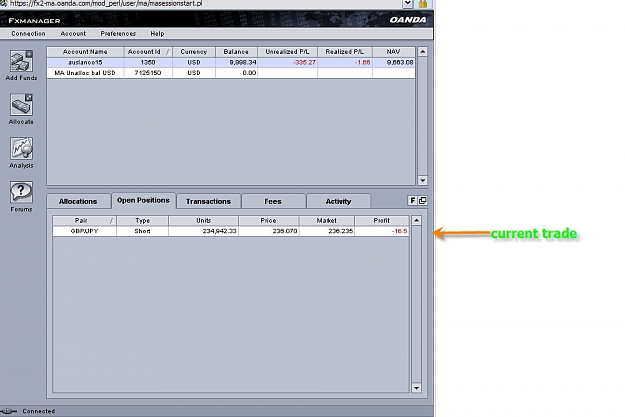
Task: Select the GBP/JPY position row
Action: [231, 231]
